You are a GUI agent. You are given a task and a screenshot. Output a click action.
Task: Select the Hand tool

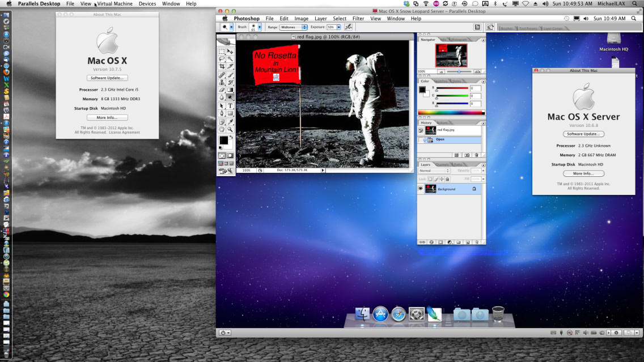[x=222, y=129]
